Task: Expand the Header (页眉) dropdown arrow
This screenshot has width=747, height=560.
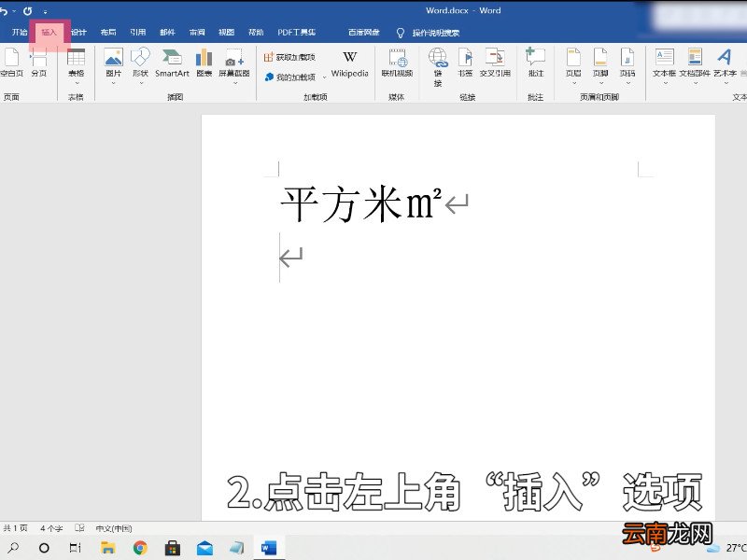Action: 574,83
